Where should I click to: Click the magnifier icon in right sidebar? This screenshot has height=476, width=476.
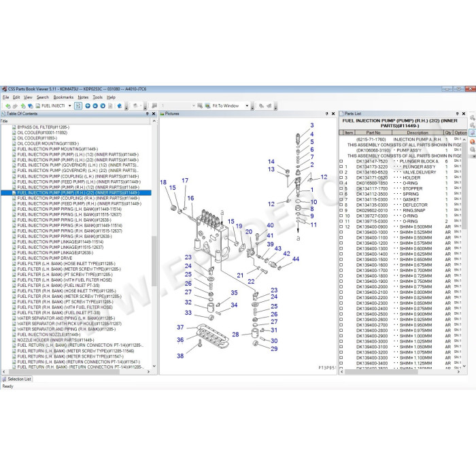coord(473,150)
